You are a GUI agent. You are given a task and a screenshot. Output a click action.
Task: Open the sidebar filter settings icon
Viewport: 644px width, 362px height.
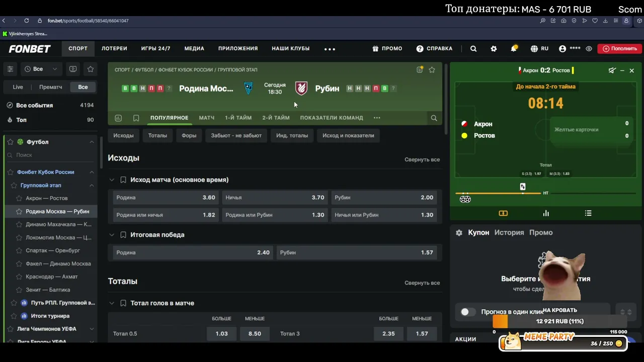[x=10, y=69]
